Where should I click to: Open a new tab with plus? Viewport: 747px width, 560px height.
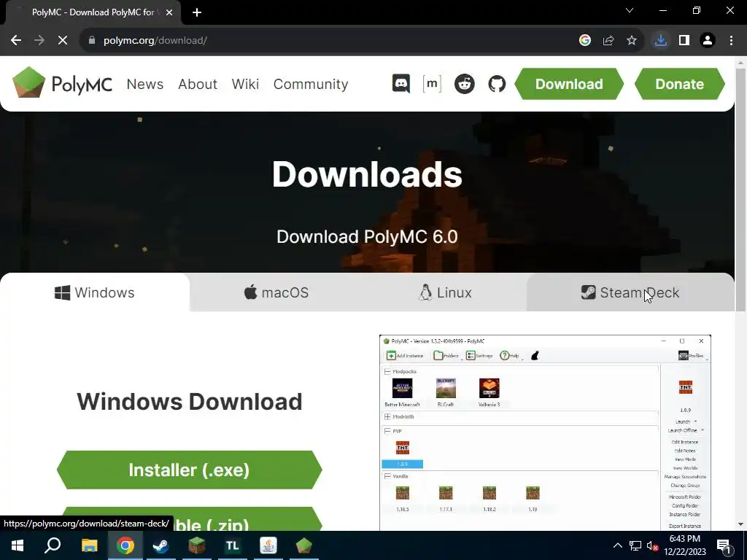coord(197,12)
